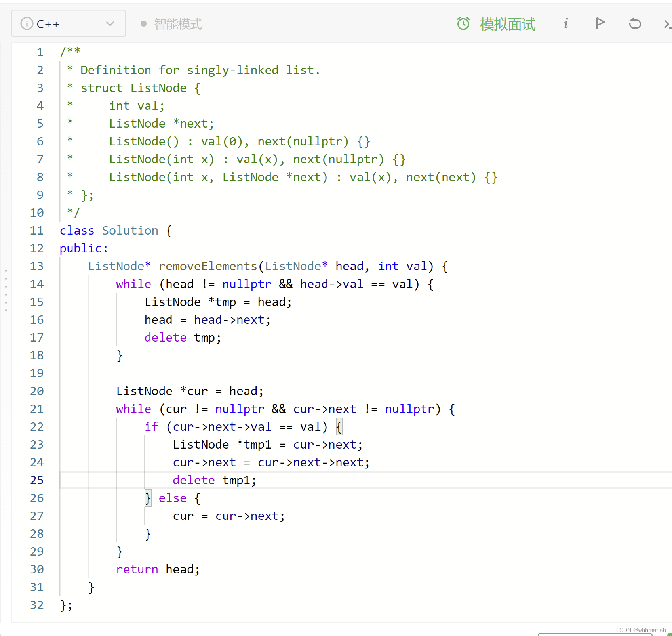This screenshot has width=672, height=636.
Task: Start the 模拟面试 mock interview
Action: (x=507, y=24)
